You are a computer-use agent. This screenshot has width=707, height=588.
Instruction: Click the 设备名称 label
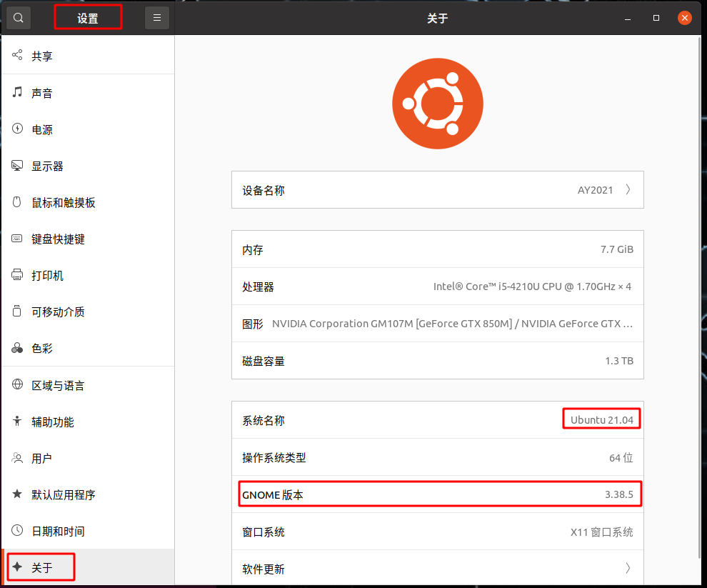(x=264, y=191)
